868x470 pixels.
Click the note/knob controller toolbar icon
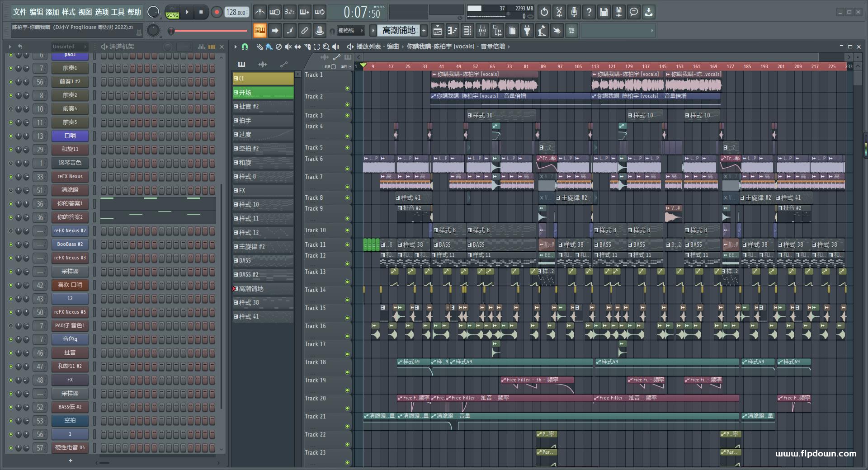click(320, 31)
